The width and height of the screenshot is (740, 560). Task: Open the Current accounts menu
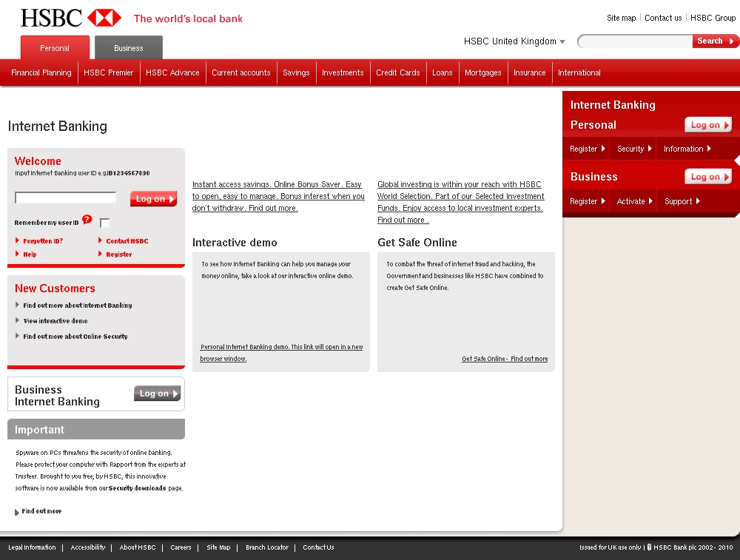pos(241,72)
